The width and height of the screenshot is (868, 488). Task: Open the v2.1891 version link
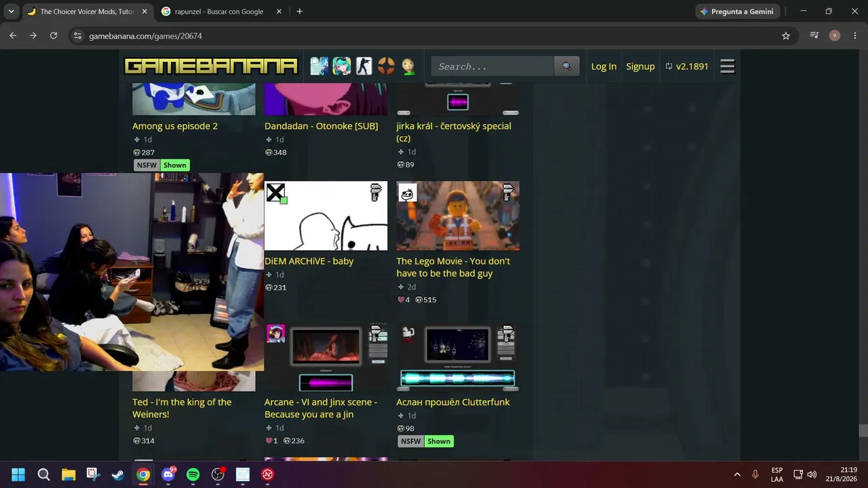(687, 66)
